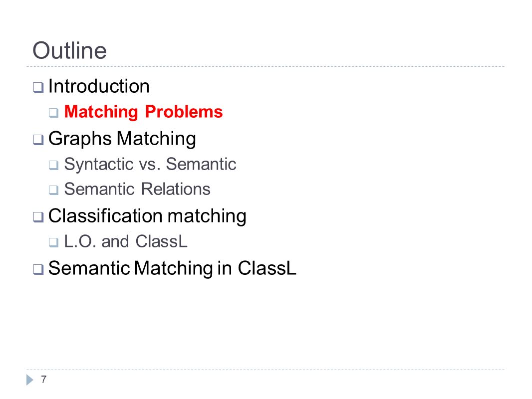
Task: Click the square bullet before Classification matching
Action: tap(38, 217)
